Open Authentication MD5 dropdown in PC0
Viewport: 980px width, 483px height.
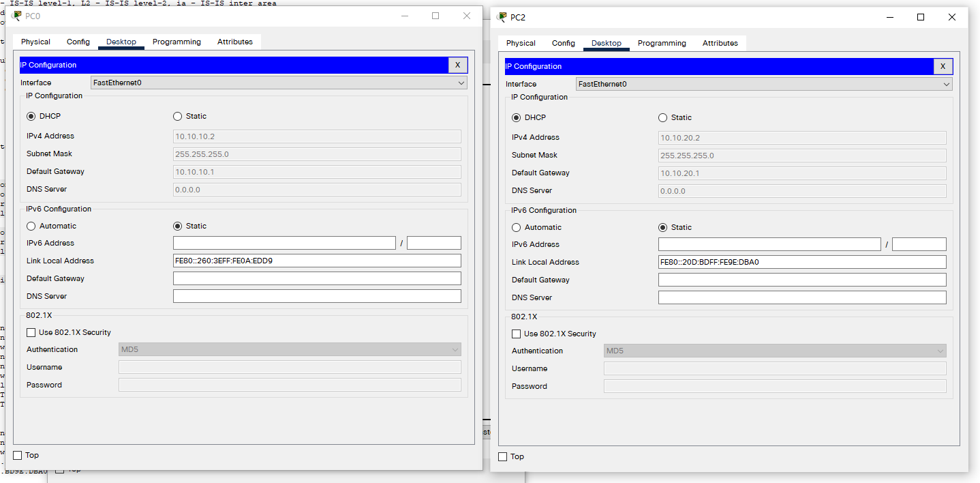tap(290, 349)
